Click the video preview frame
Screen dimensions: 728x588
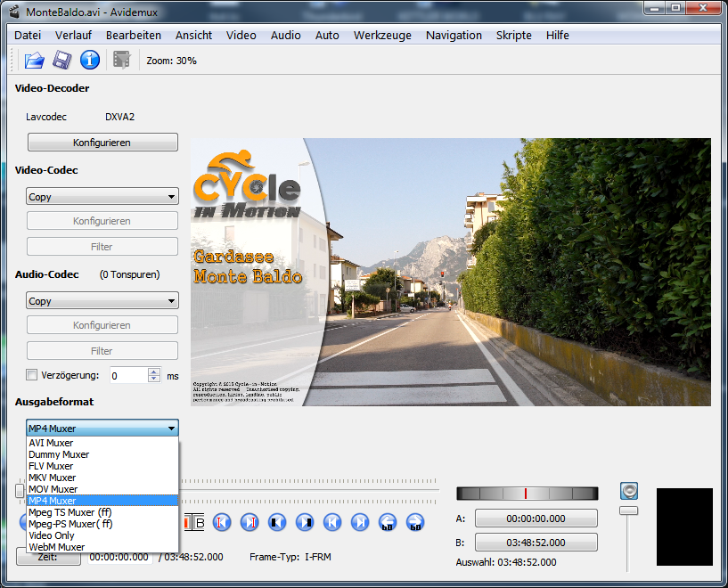coord(450,272)
